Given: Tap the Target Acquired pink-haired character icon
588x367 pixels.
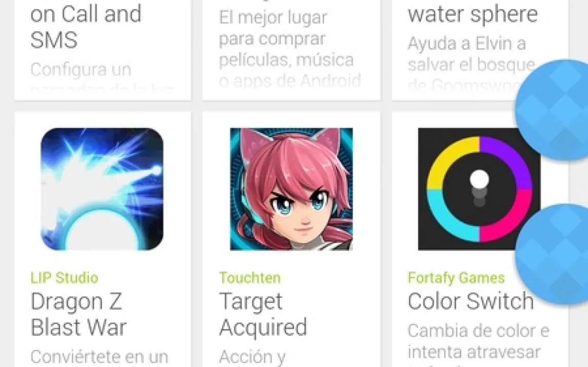Looking at the screenshot, I should [291, 189].
